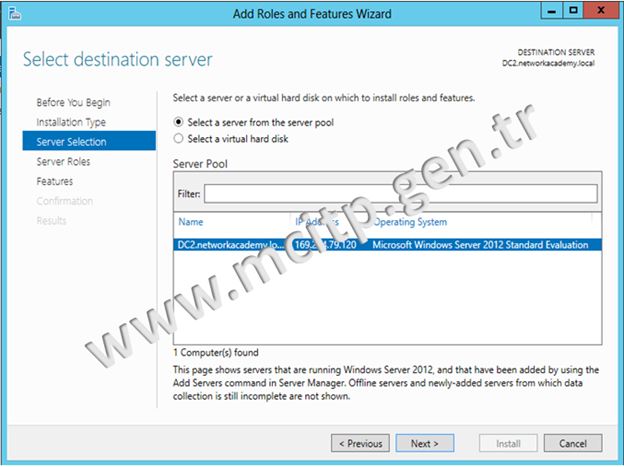Click 'Microsoft Windows Server 2012 Standard Evaluation' cell
Screen dimensions: 624x467
480,244
